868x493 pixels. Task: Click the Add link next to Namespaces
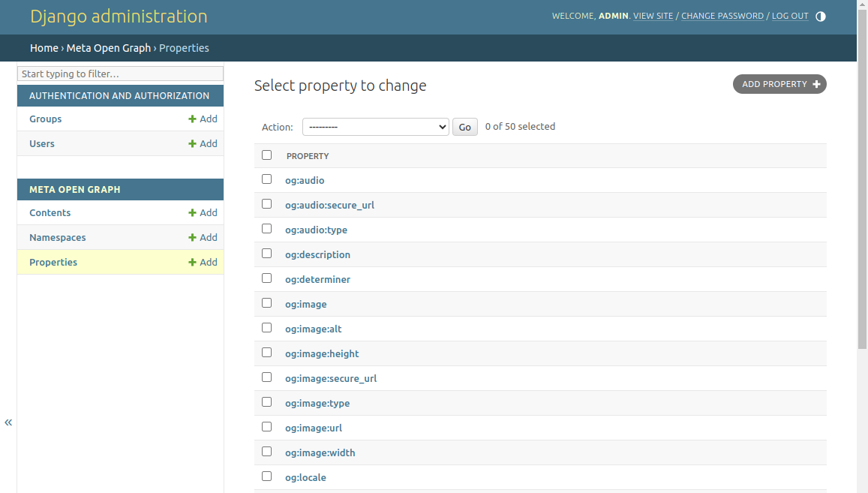[x=203, y=237]
